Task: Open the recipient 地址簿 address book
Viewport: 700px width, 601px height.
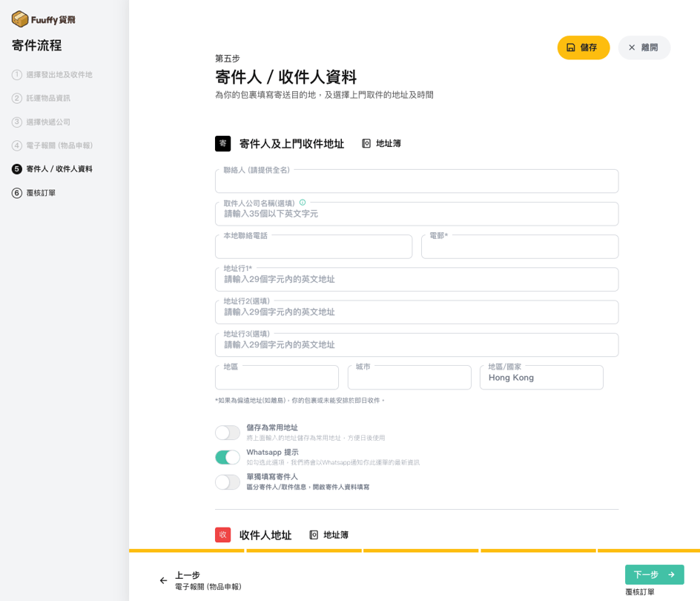Action: 328,535
